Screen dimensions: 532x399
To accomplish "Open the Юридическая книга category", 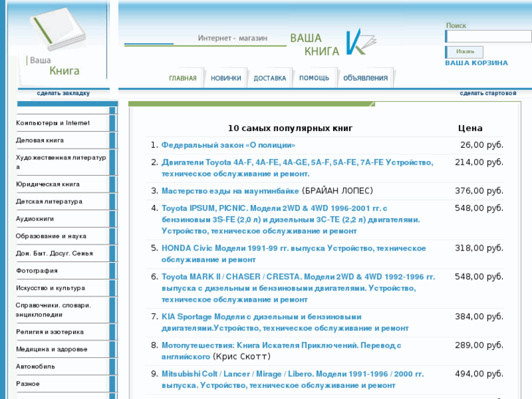I will (x=48, y=184).
